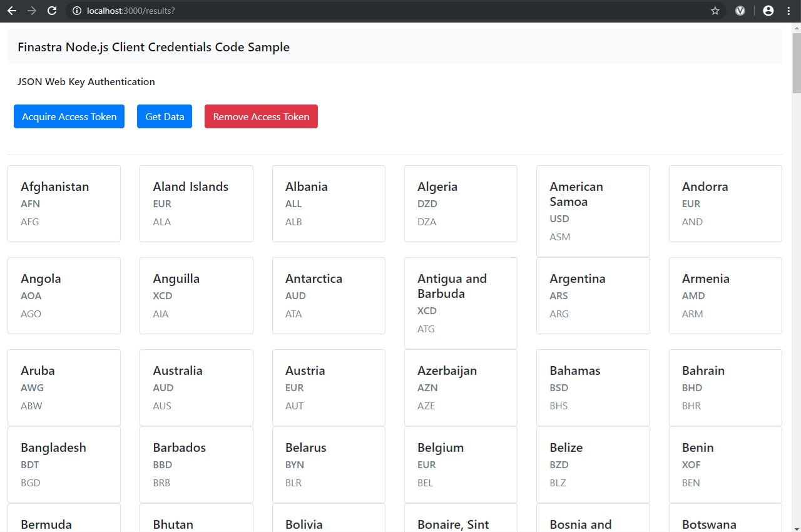Click the Bahamas card title
This screenshot has width=801, height=532.
pos(575,371)
